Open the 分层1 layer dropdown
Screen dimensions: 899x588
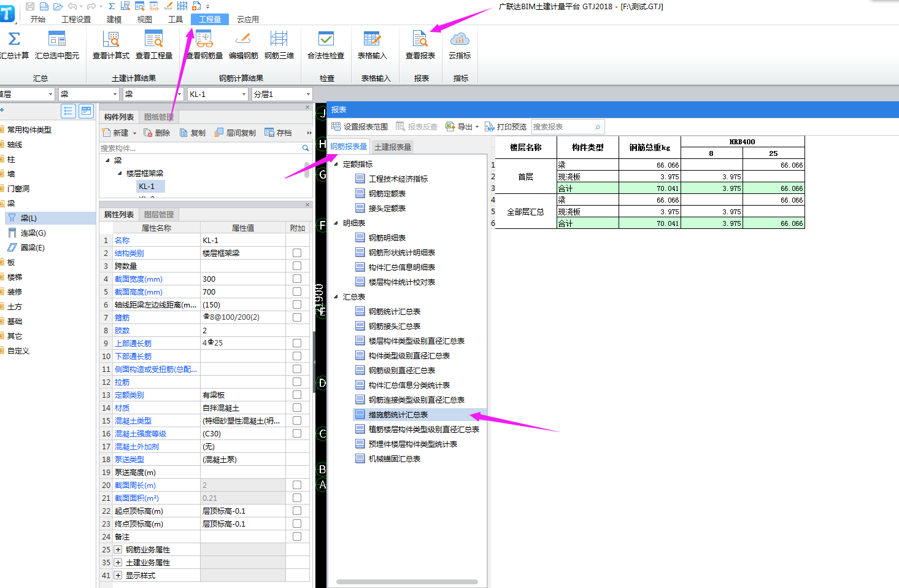(x=308, y=94)
